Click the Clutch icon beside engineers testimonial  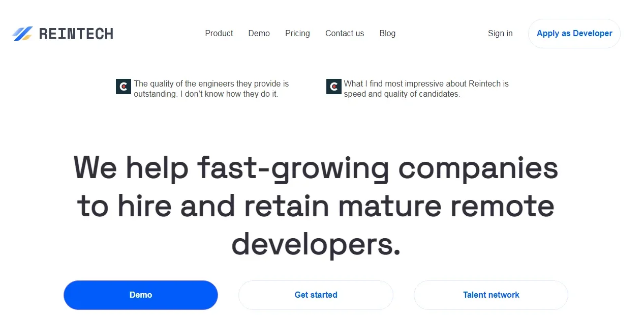(x=124, y=87)
